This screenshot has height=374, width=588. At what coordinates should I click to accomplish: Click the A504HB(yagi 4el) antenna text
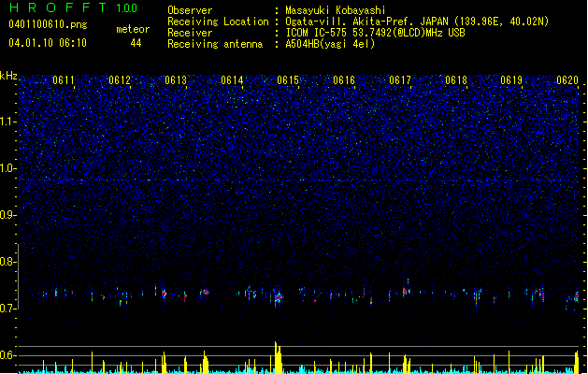point(330,44)
